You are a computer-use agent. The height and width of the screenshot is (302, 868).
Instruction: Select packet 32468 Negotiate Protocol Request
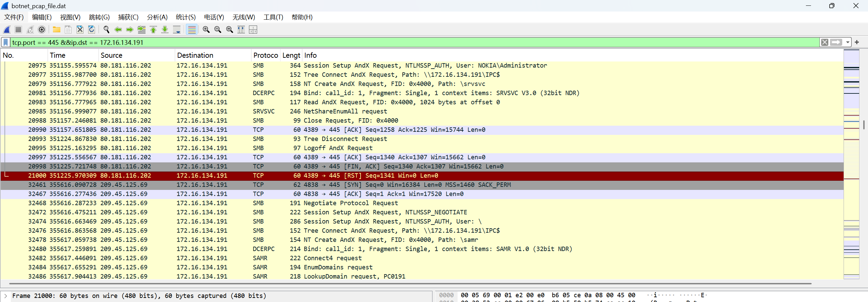[422, 203]
